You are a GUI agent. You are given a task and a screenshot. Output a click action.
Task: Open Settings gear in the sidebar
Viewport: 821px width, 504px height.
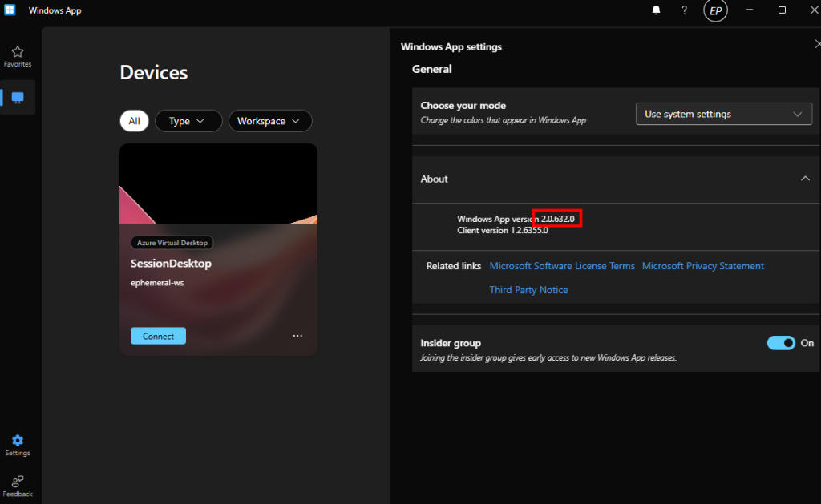(18, 445)
